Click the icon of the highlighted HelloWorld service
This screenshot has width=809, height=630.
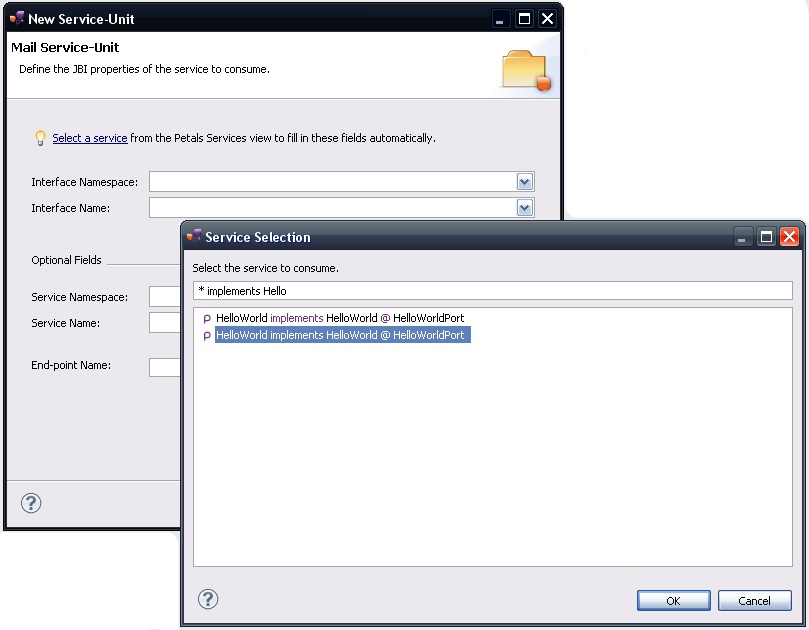(207, 336)
